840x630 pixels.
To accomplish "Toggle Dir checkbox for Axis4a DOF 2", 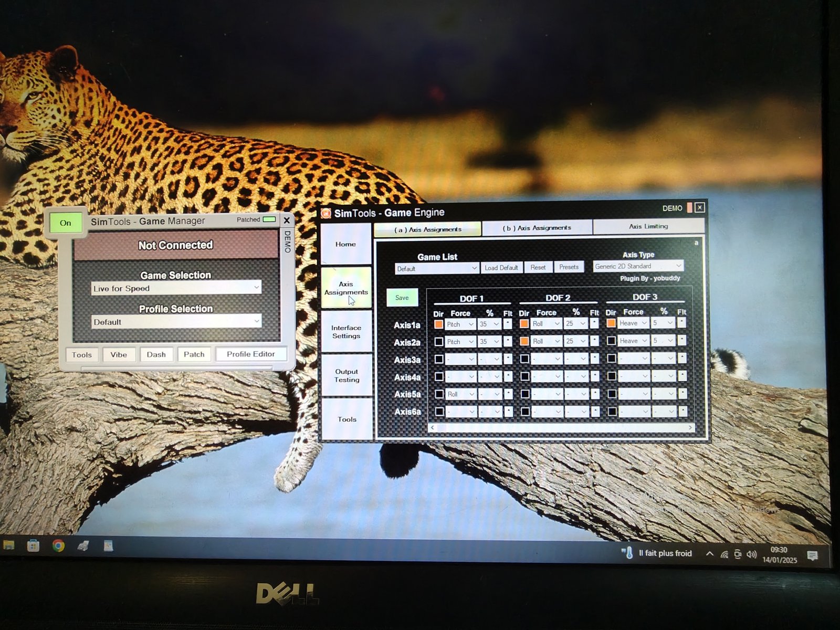I will (x=524, y=376).
